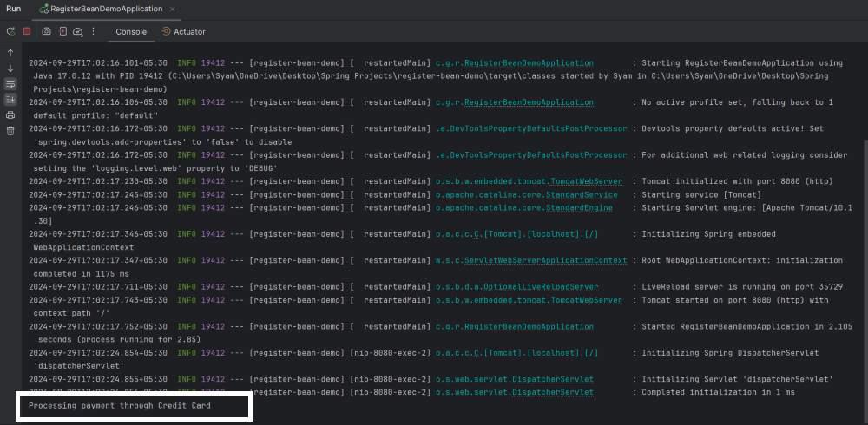The width and height of the screenshot is (868, 425).
Task: Click 'Starting service [Tomcat]' log message
Action: 700,195
